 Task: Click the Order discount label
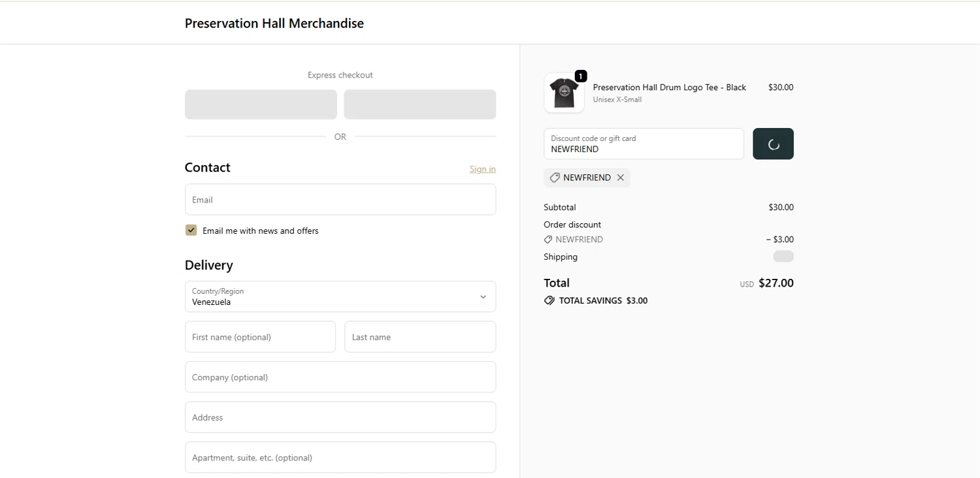[572, 225]
